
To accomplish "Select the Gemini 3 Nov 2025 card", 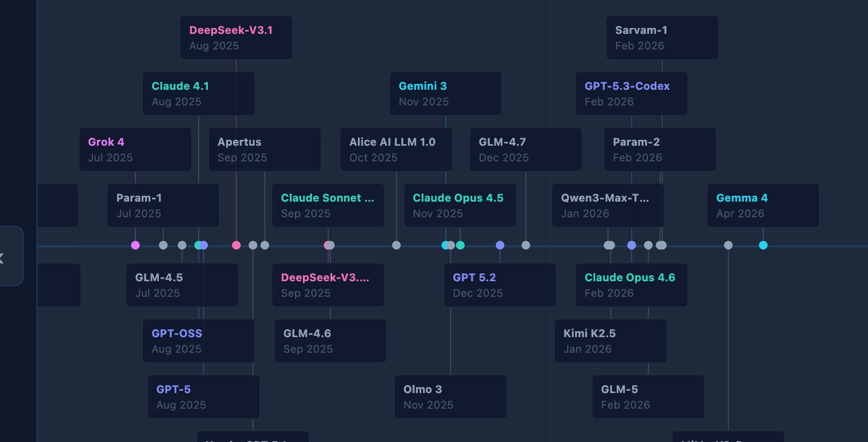I will (445, 94).
